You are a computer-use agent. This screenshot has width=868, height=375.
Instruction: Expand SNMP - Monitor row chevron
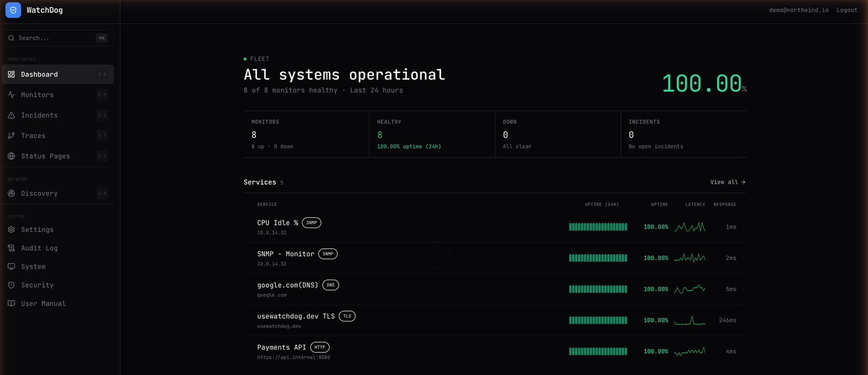743,258
